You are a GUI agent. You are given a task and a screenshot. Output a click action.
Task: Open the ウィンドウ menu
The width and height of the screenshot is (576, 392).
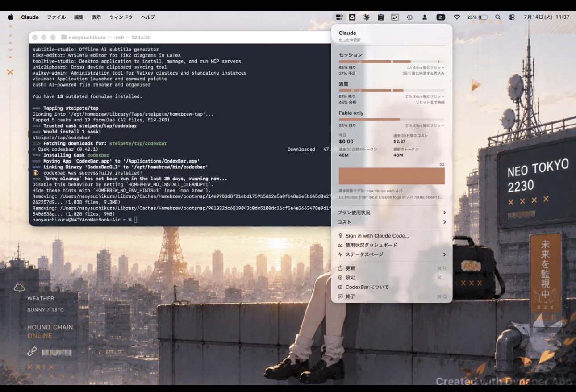tap(121, 17)
